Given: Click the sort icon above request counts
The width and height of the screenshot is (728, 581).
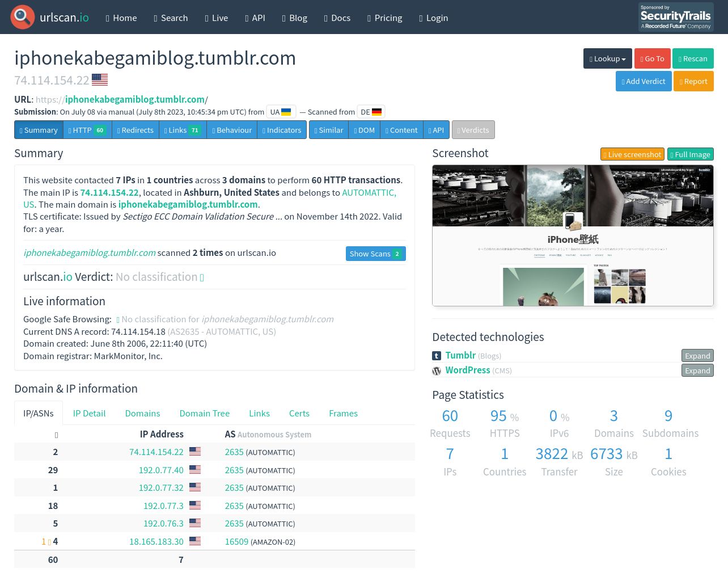Looking at the screenshot, I should pyautogui.click(x=56, y=435).
